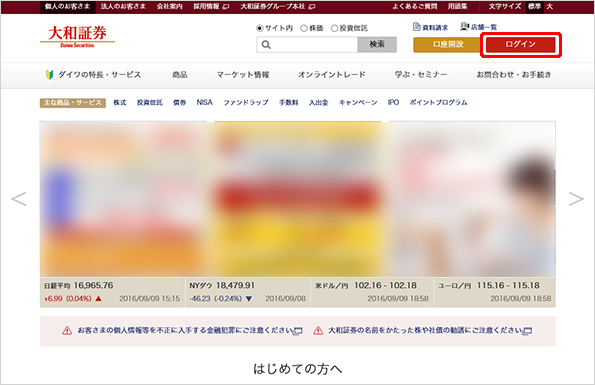The height and width of the screenshot is (385, 595).
Task: Select the サイト内 radio button
Action: (260, 28)
